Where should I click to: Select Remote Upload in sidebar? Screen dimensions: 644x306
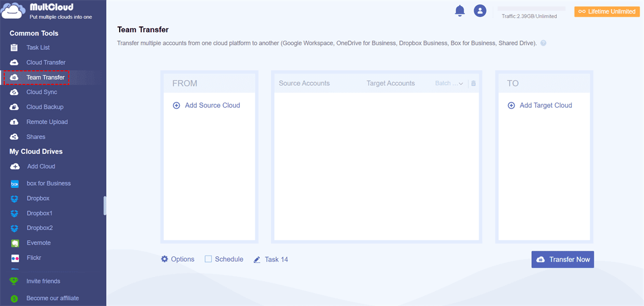(x=47, y=122)
